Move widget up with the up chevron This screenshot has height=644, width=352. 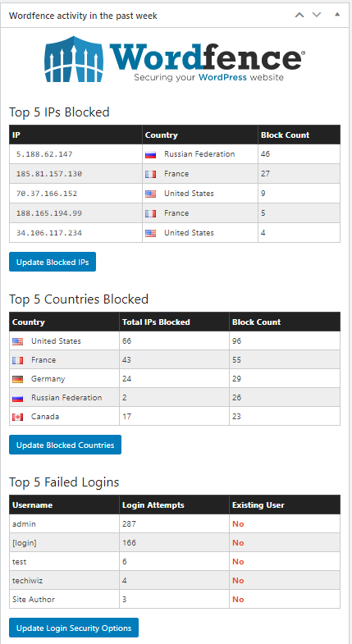click(x=299, y=16)
